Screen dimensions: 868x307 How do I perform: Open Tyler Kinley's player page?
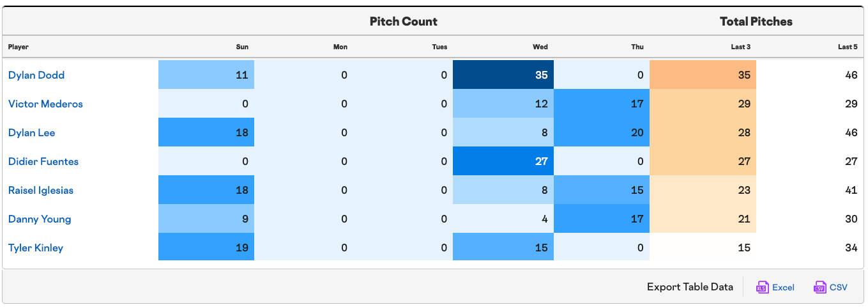[36, 248]
